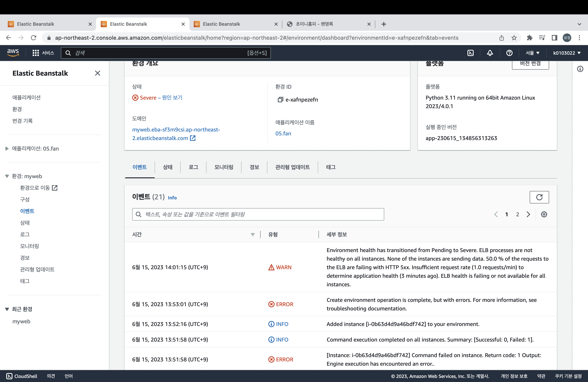
Task: Switch to the 관리형 업데이트 tab
Action: click(292, 167)
